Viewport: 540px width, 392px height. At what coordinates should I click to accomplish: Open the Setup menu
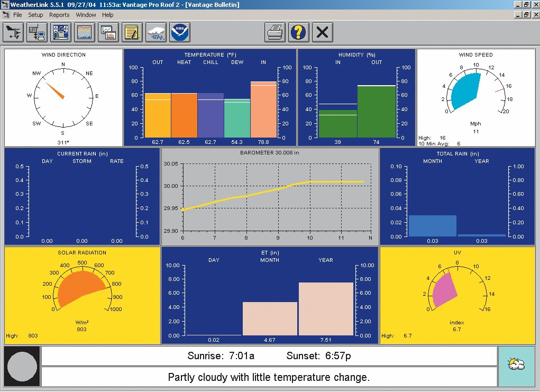(35, 15)
